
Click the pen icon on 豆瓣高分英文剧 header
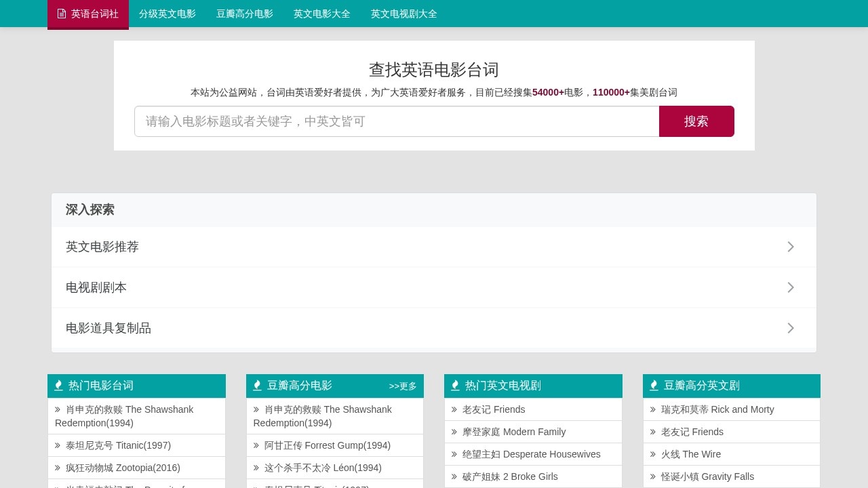[x=654, y=385]
